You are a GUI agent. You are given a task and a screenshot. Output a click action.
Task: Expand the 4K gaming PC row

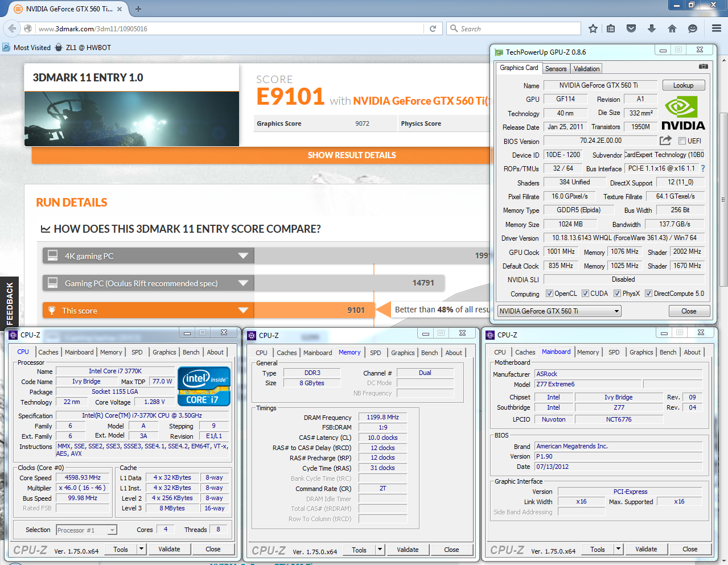(x=243, y=255)
